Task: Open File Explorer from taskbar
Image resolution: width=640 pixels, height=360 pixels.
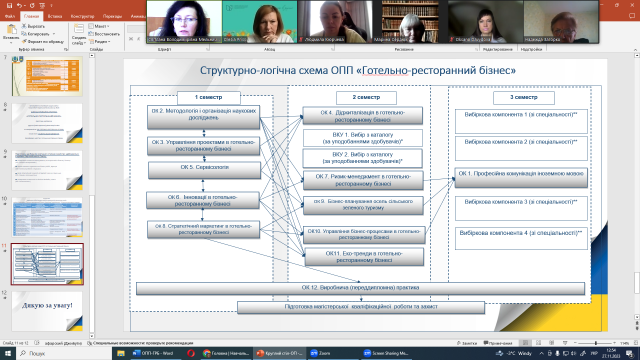Action: pyautogui.click(x=121, y=353)
